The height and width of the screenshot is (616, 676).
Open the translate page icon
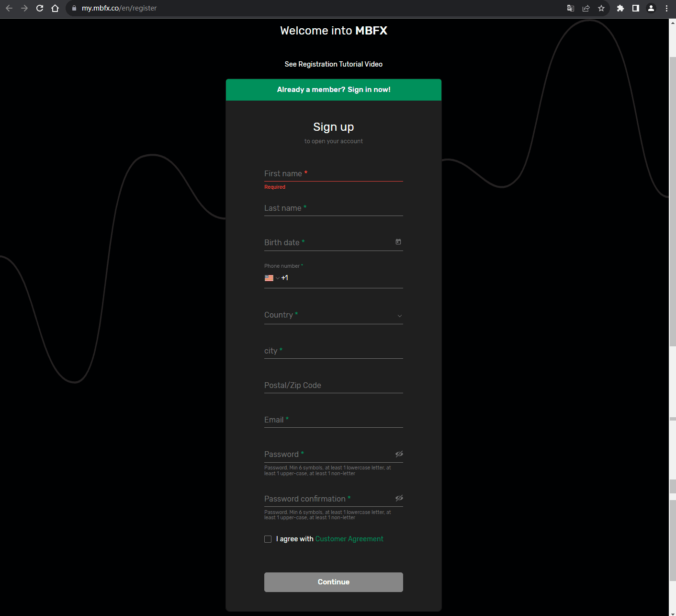point(571,8)
